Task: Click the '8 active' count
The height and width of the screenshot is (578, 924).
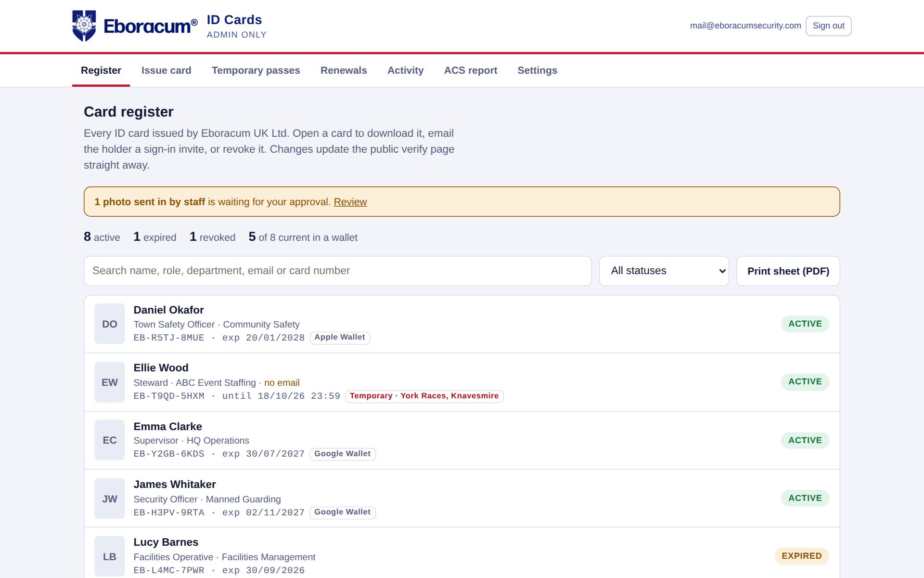Action: pyautogui.click(x=102, y=237)
